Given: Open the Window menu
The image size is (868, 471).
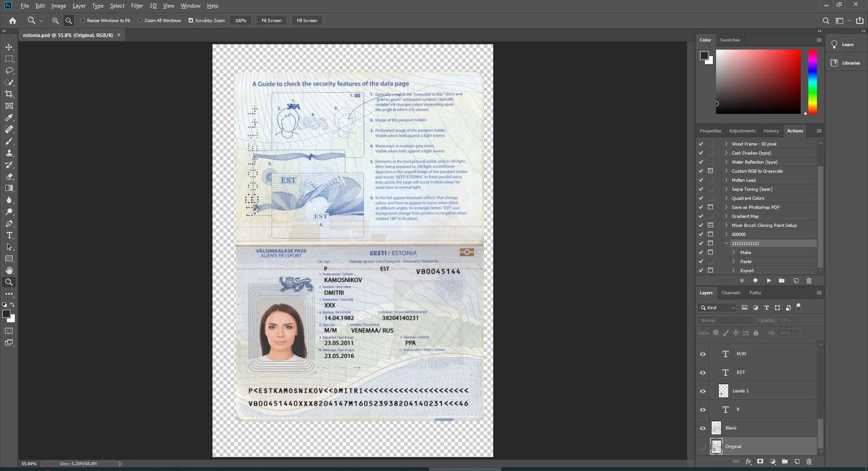Looking at the screenshot, I should [190, 6].
